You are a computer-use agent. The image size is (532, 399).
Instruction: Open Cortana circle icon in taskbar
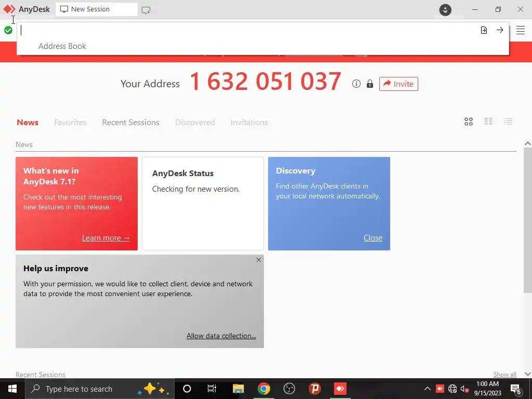pos(187,389)
